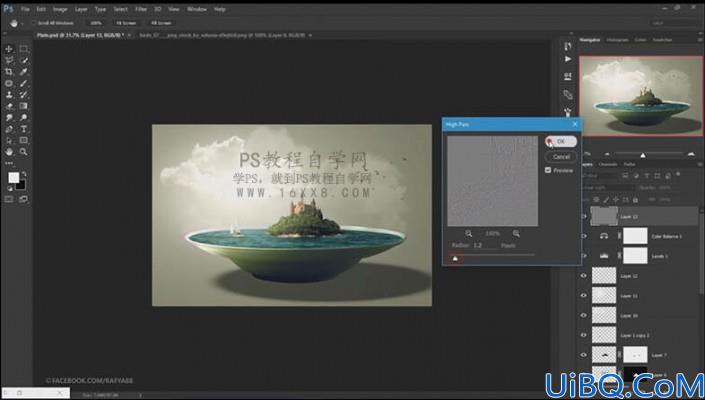Image resolution: width=705 pixels, height=400 pixels.
Task: Reset default foreground and background colors
Action: (10, 189)
